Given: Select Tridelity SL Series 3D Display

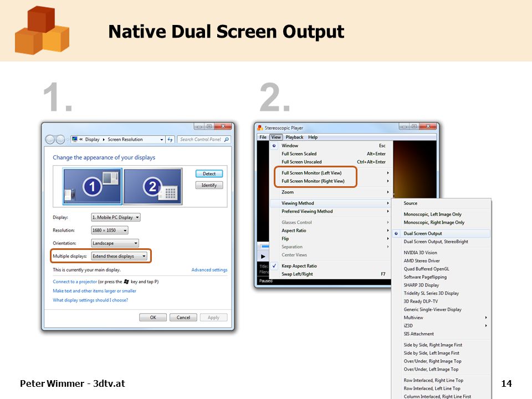Looking at the screenshot, I should [x=442, y=294].
